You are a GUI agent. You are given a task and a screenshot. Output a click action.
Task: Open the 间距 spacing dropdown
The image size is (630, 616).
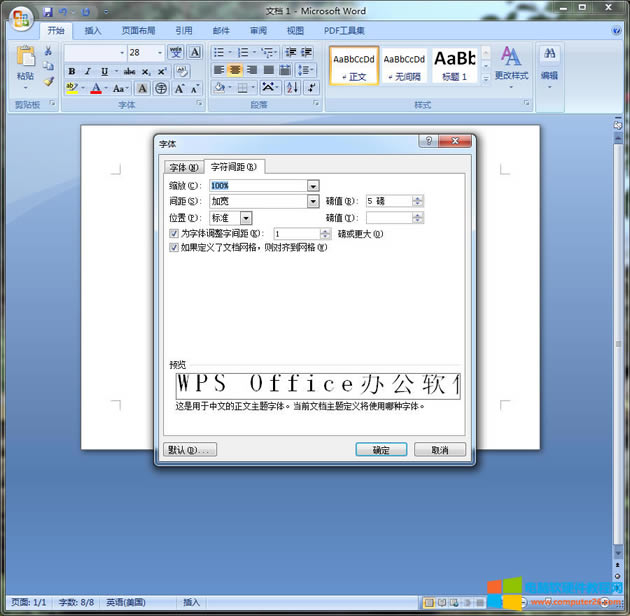(313, 201)
